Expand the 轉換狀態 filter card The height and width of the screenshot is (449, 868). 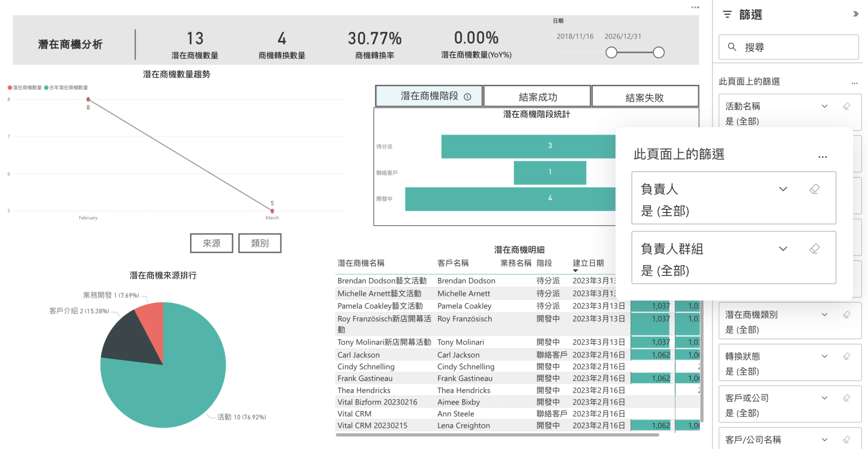825,356
